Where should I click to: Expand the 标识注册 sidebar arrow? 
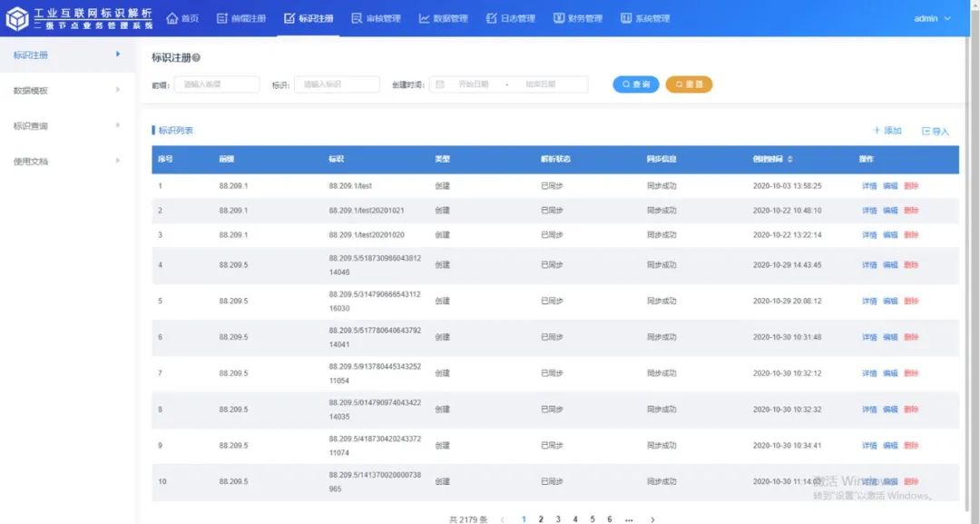click(x=117, y=54)
